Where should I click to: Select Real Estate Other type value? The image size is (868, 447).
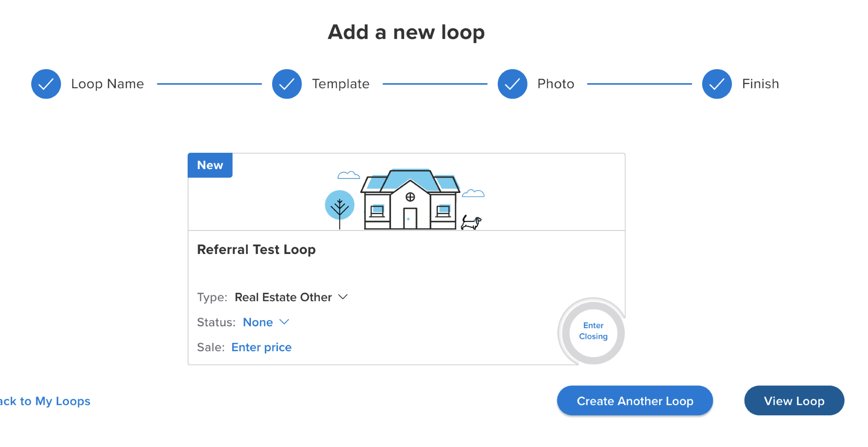pos(283,297)
